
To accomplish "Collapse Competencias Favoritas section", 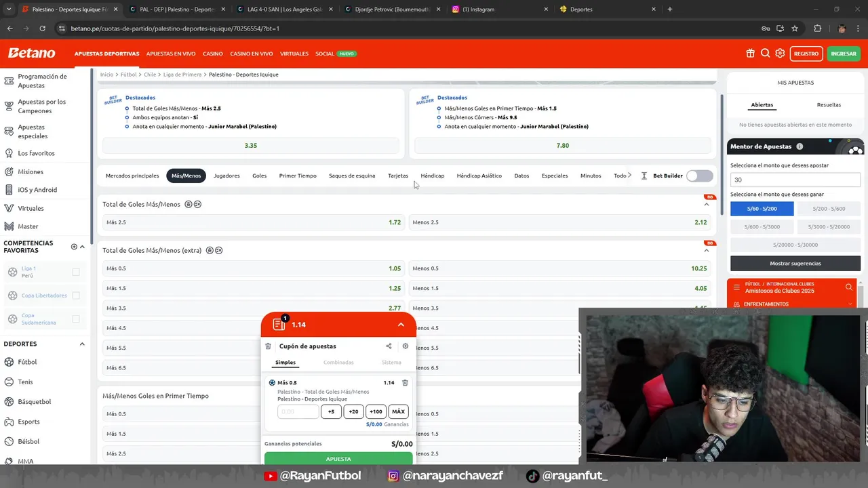I will click(x=83, y=247).
